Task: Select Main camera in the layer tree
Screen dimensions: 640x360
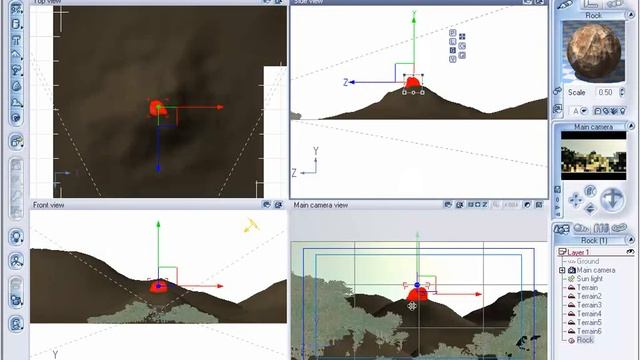Action: coord(596,270)
